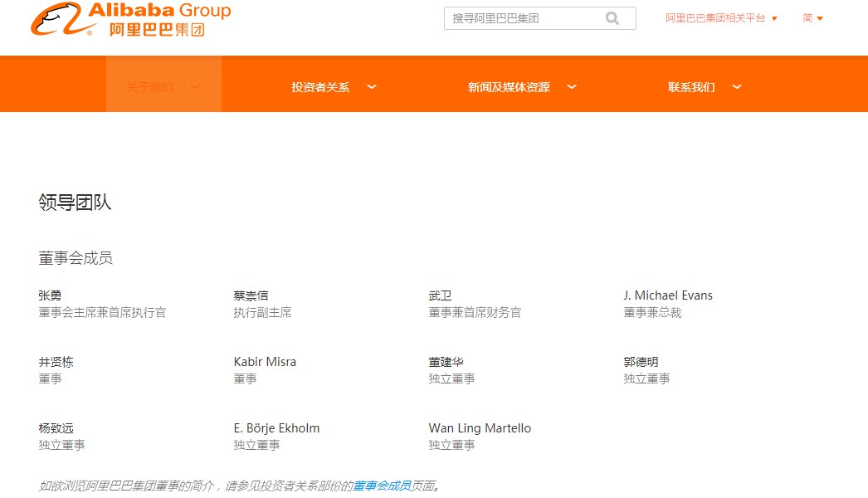Click the title 执行副主席
The image size is (868, 498).
[262, 312]
